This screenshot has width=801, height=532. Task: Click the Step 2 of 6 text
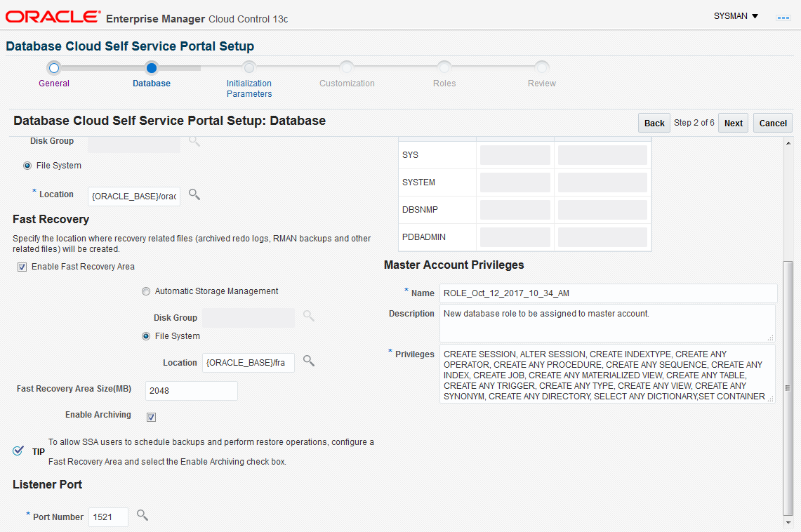(694, 123)
